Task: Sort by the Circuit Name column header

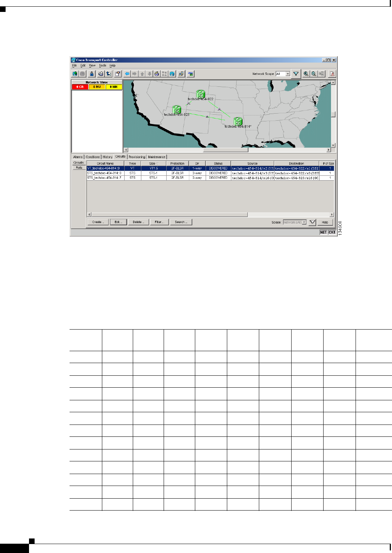Action: pos(105,163)
